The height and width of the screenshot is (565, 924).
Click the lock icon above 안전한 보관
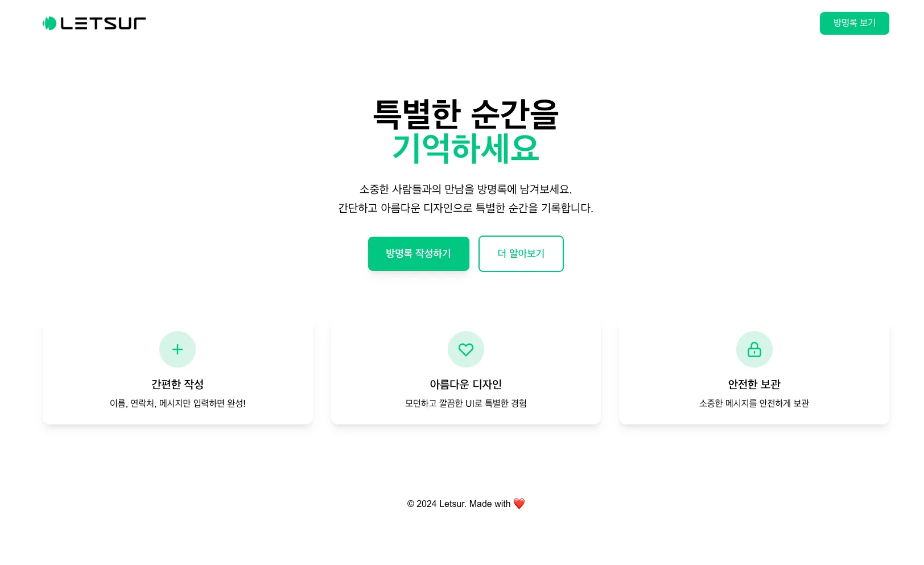click(754, 349)
